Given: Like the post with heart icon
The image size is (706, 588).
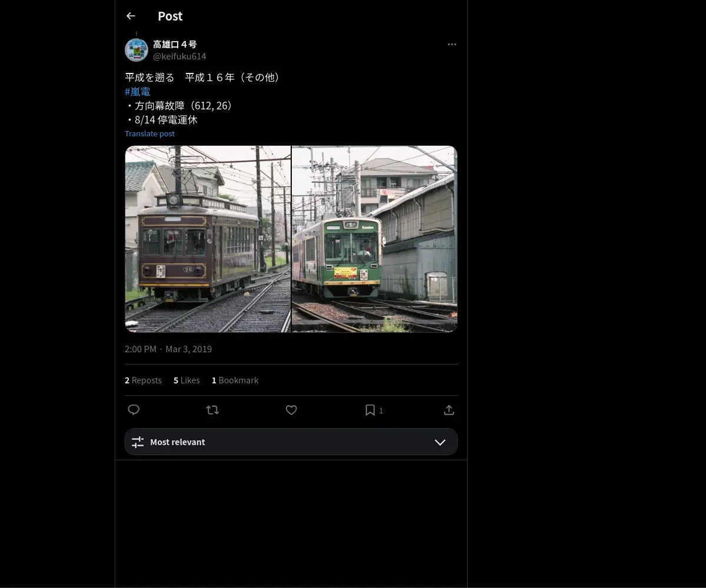Looking at the screenshot, I should (x=291, y=410).
